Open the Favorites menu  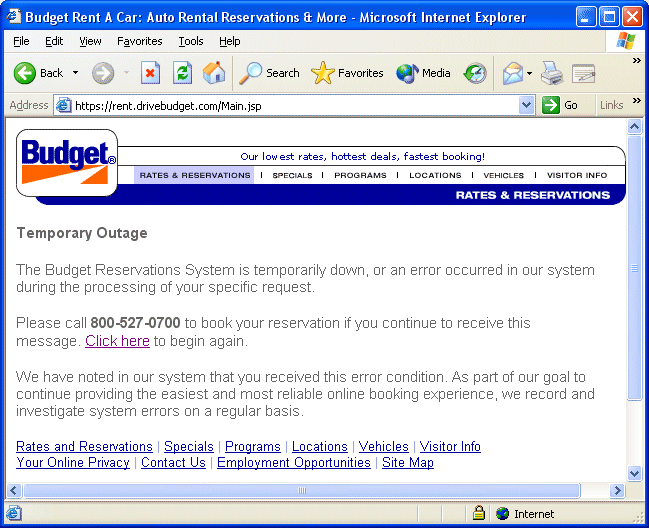click(x=139, y=41)
